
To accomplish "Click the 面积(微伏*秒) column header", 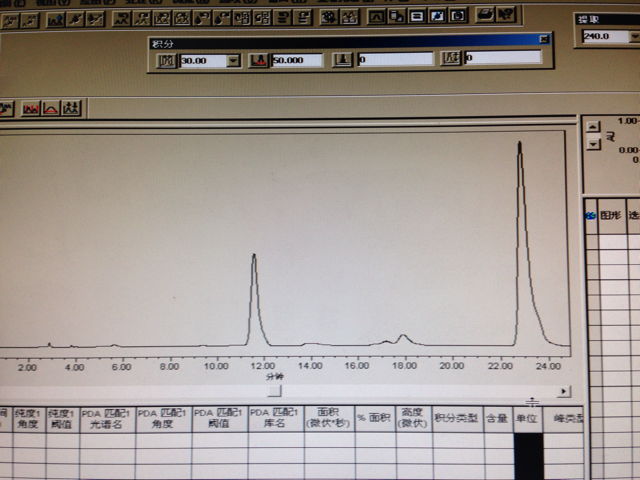I will pos(329,418).
